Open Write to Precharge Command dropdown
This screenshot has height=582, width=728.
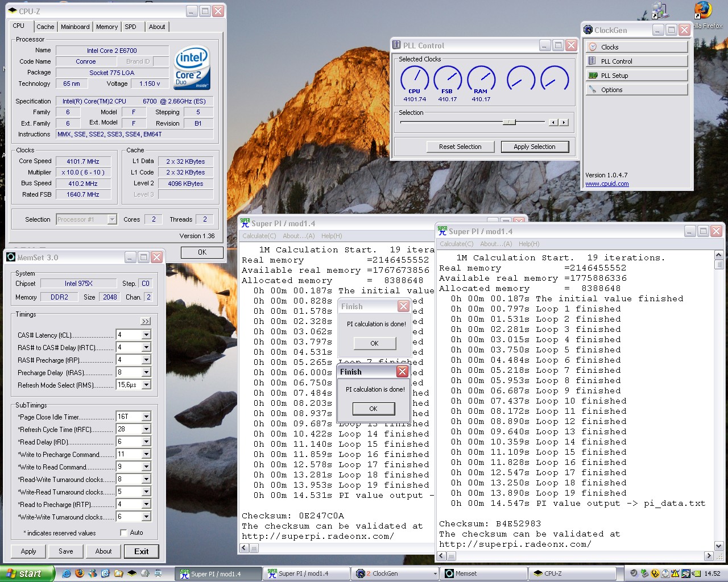[x=146, y=454]
